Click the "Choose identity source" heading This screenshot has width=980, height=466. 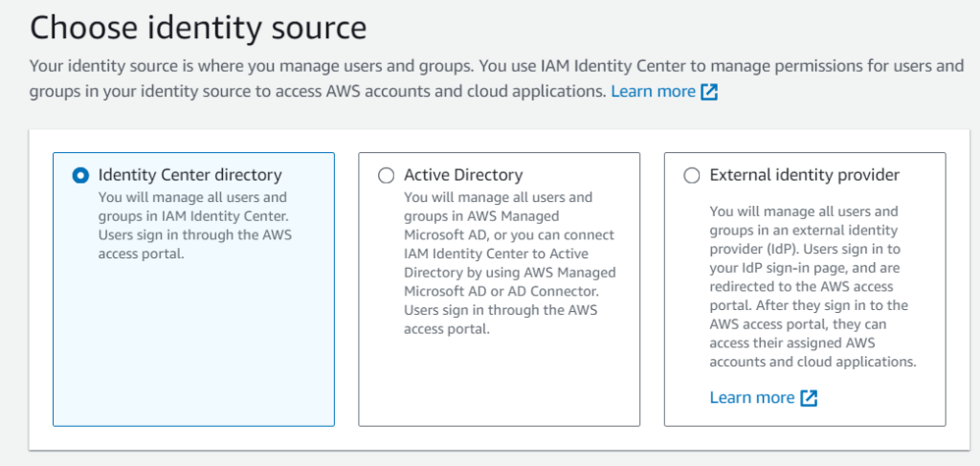(x=198, y=28)
